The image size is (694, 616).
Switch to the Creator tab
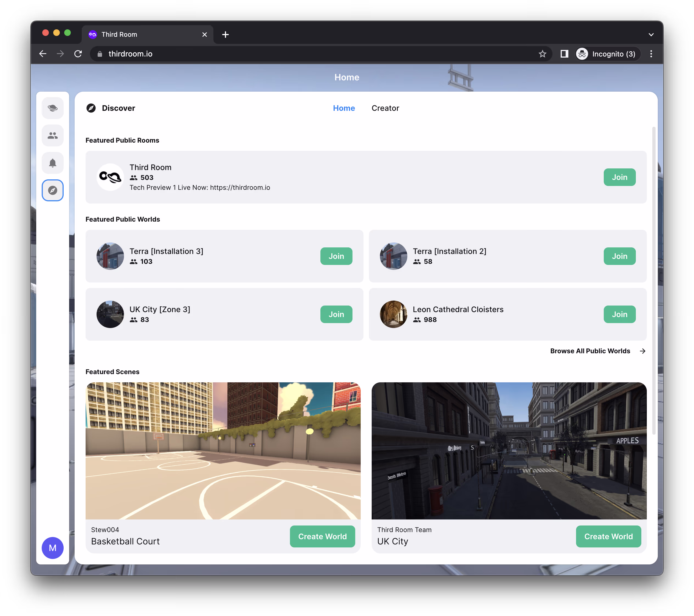[x=385, y=108]
